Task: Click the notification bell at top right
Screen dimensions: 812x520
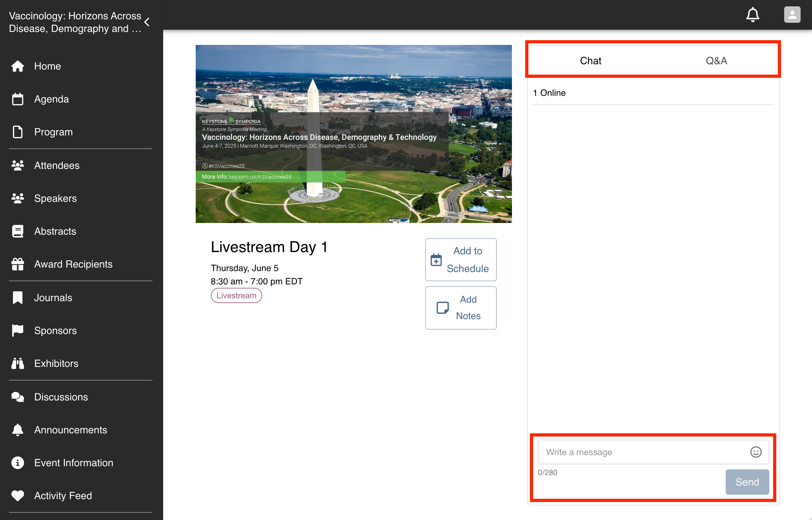Action: point(753,15)
